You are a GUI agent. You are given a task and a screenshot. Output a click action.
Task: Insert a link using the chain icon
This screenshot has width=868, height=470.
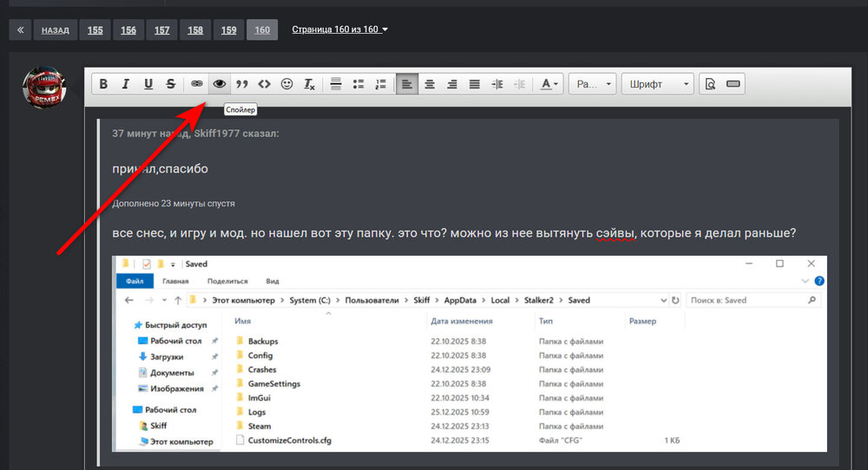click(x=197, y=84)
